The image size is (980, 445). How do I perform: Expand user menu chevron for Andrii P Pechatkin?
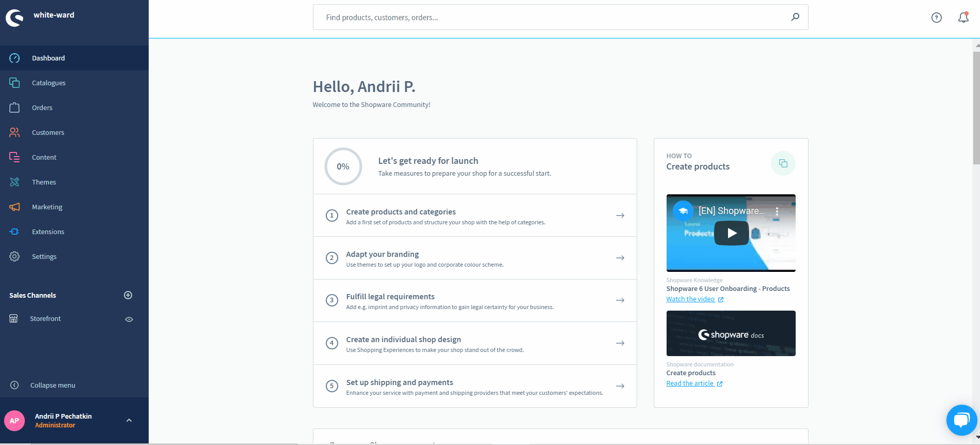(129, 420)
